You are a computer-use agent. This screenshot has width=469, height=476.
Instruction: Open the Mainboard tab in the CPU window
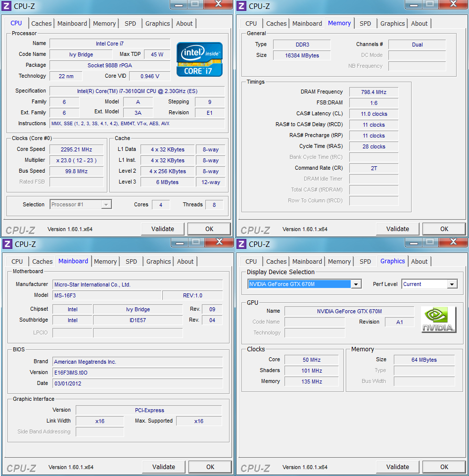pyautogui.click(x=72, y=23)
